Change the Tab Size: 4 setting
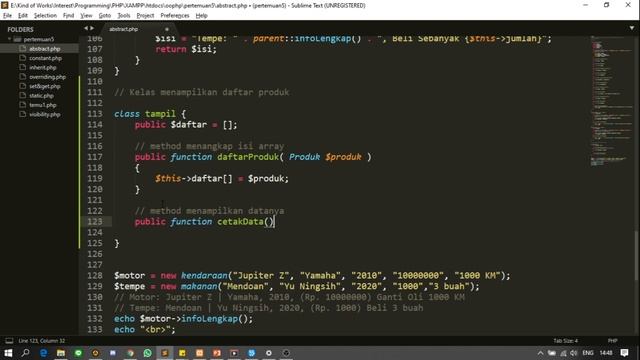640x360 pixels. coord(565,341)
